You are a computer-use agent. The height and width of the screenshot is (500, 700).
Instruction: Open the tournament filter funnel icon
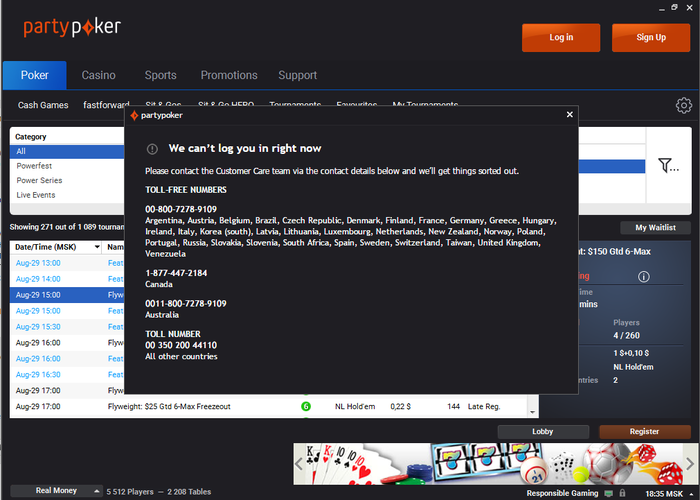click(668, 165)
